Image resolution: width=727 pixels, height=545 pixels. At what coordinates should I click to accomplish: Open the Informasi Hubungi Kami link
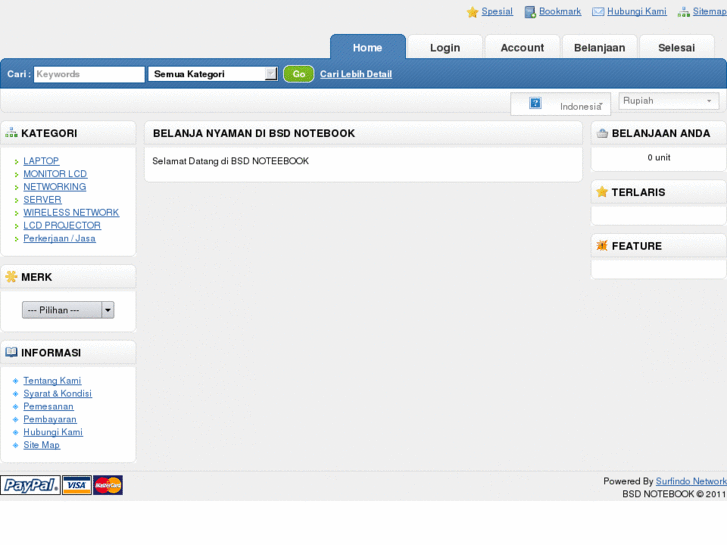[53, 432]
